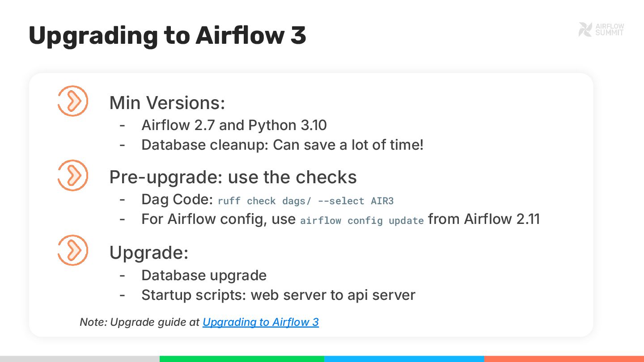Click the Airflow Summit logo
This screenshot has height=362, width=644.
point(601,29)
